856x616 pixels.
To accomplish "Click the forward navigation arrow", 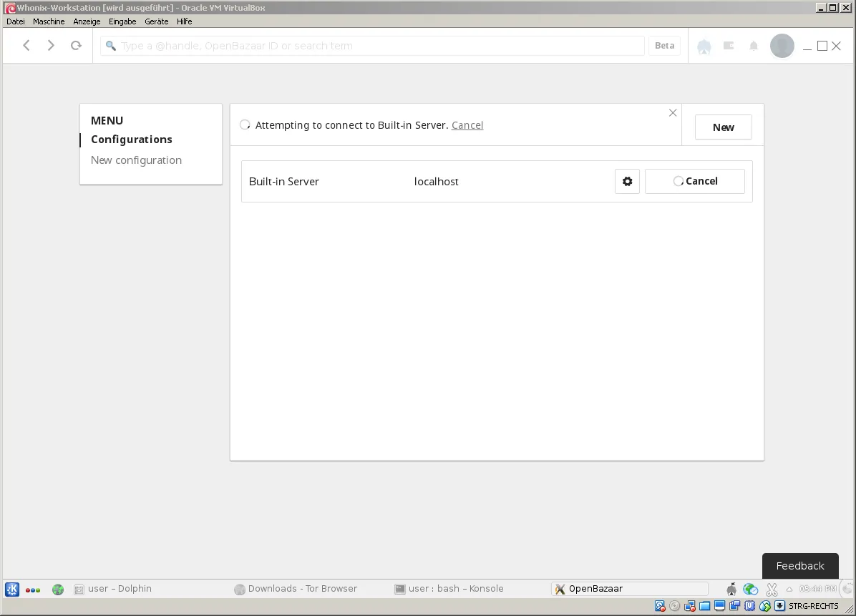I will click(51, 45).
